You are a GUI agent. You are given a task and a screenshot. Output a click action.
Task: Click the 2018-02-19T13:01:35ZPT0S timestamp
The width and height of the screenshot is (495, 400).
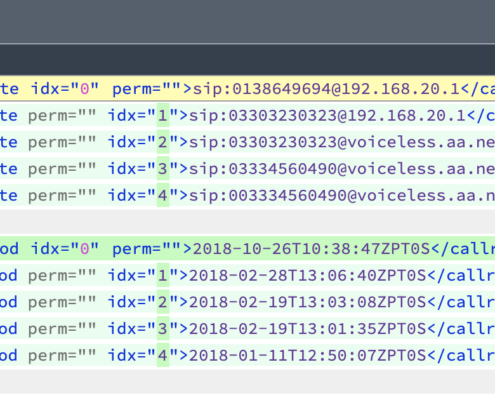pos(307,329)
